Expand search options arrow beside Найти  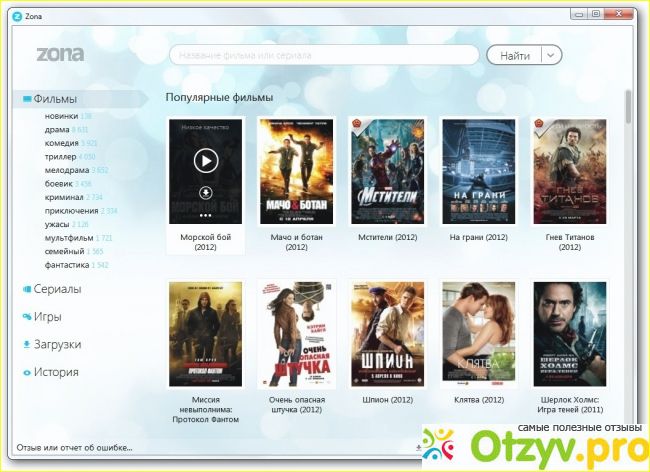[551, 55]
